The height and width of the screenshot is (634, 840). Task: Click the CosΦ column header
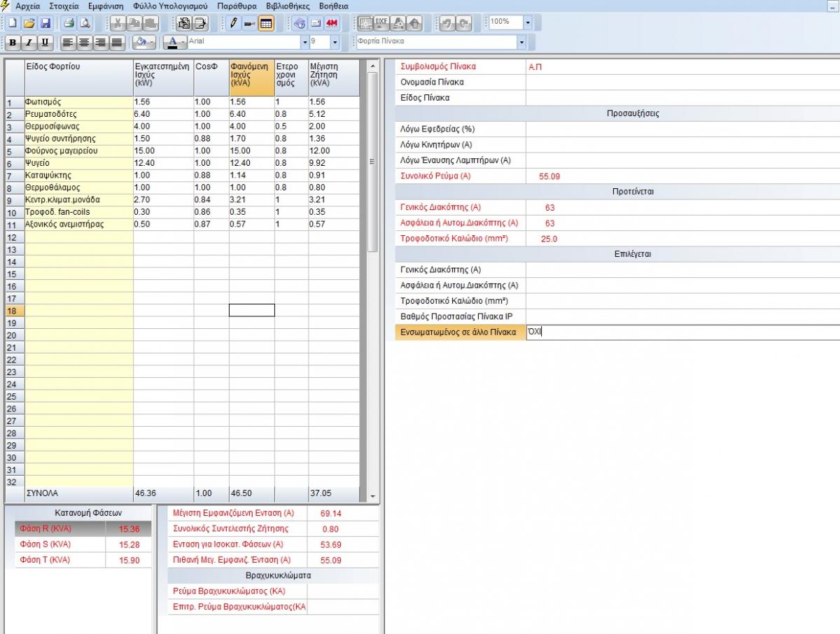(211, 78)
